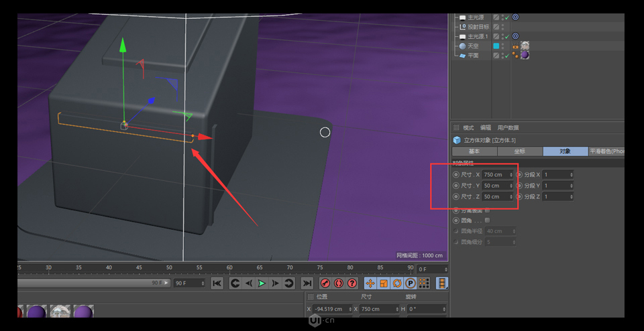Click cyan layer color swatch of 天空
The image size is (644, 331).
click(x=496, y=46)
